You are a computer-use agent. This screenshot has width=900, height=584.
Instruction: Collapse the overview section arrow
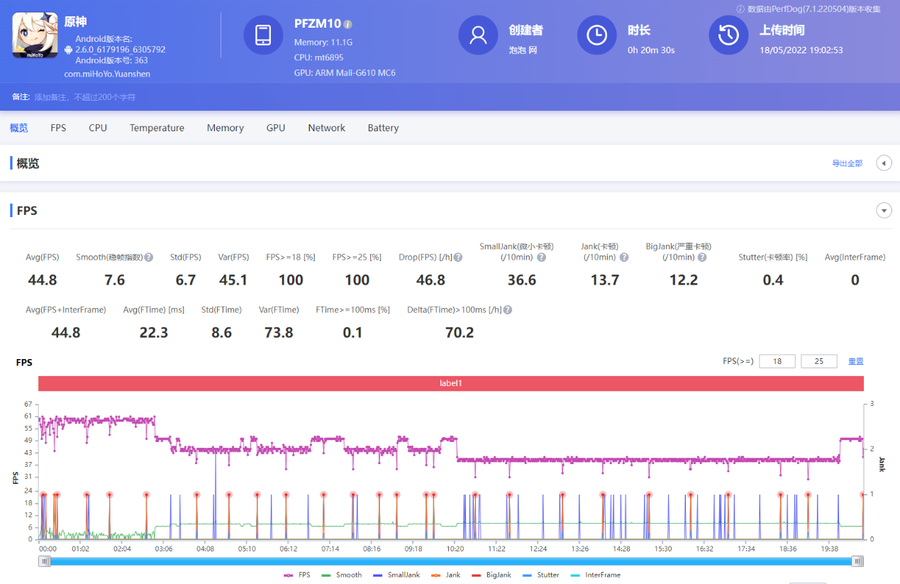883,163
